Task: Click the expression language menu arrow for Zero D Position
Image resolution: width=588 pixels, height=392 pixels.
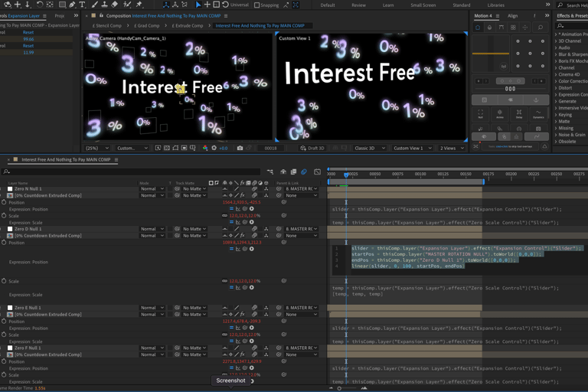Action: coord(252,249)
